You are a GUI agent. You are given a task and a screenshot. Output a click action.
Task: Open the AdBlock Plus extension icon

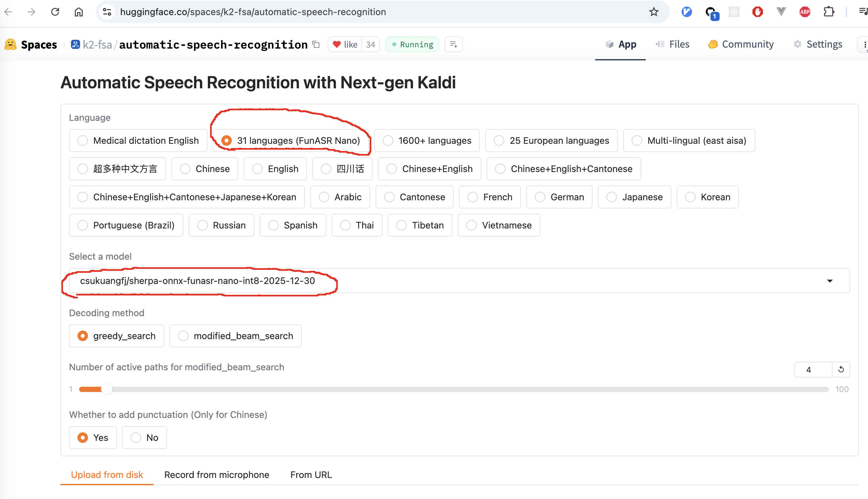tap(804, 12)
